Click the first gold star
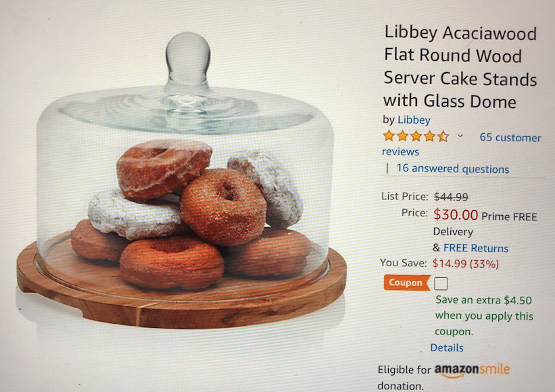Image resolution: width=555 pixels, height=392 pixels. coord(389,137)
